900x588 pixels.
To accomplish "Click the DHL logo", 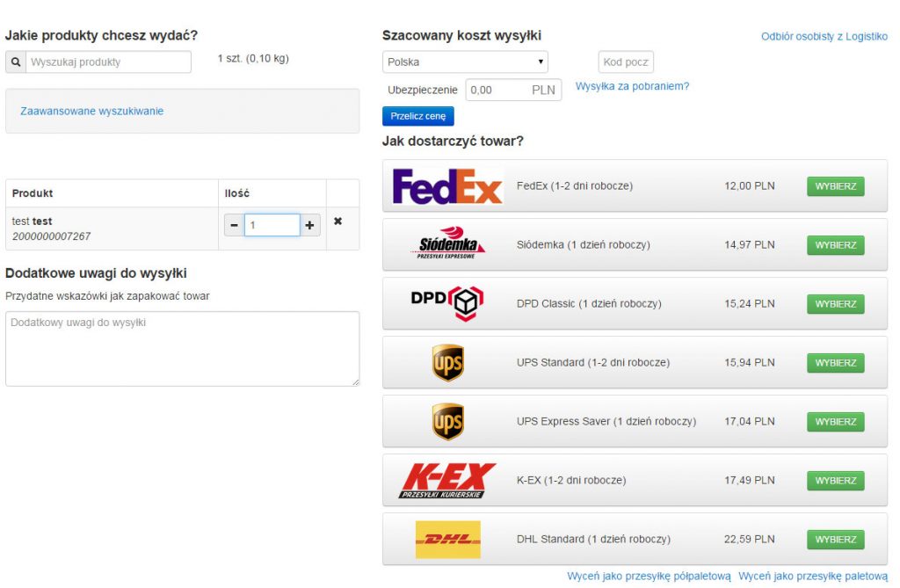I will coord(447,539).
